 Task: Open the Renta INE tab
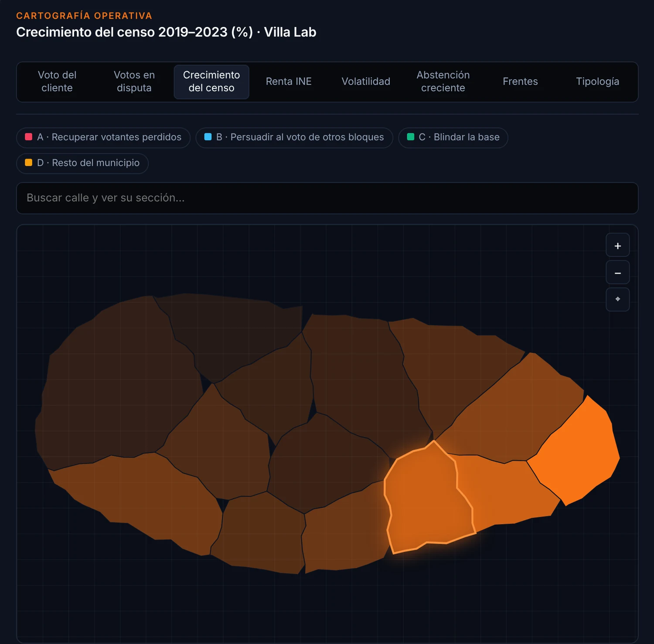pos(289,81)
